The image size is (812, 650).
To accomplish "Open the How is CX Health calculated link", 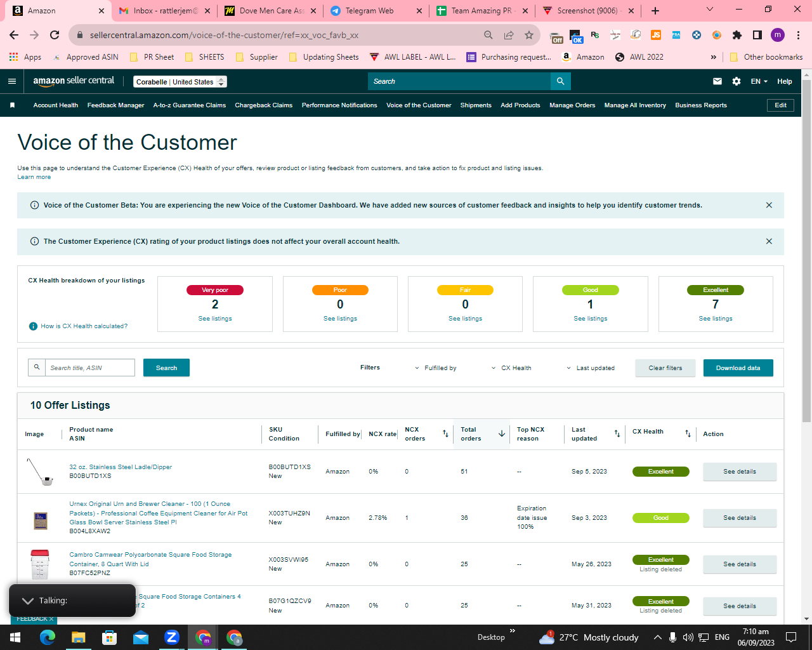I will (x=84, y=326).
